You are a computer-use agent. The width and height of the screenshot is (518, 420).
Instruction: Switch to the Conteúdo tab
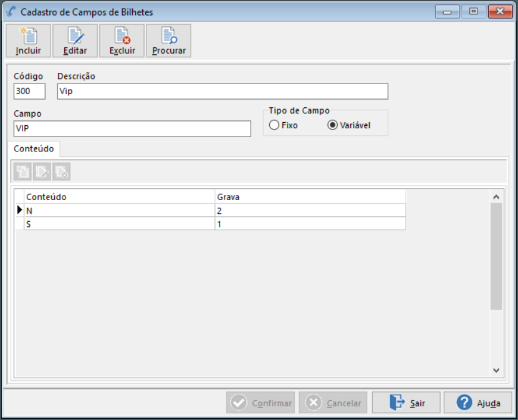[x=34, y=149]
